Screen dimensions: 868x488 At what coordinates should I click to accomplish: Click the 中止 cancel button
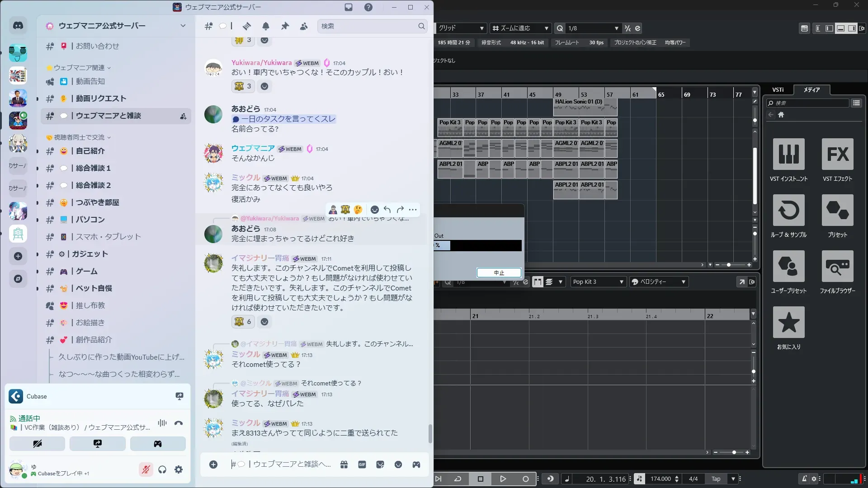499,273
